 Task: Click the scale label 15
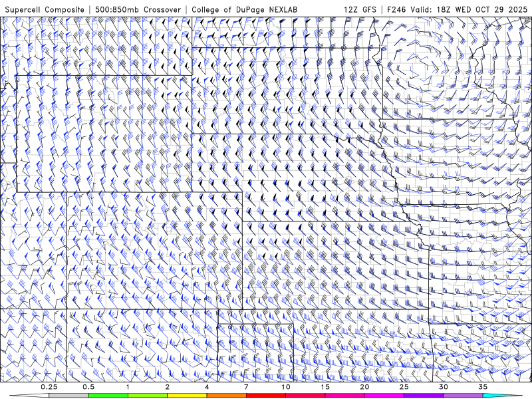tap(325, 387)
